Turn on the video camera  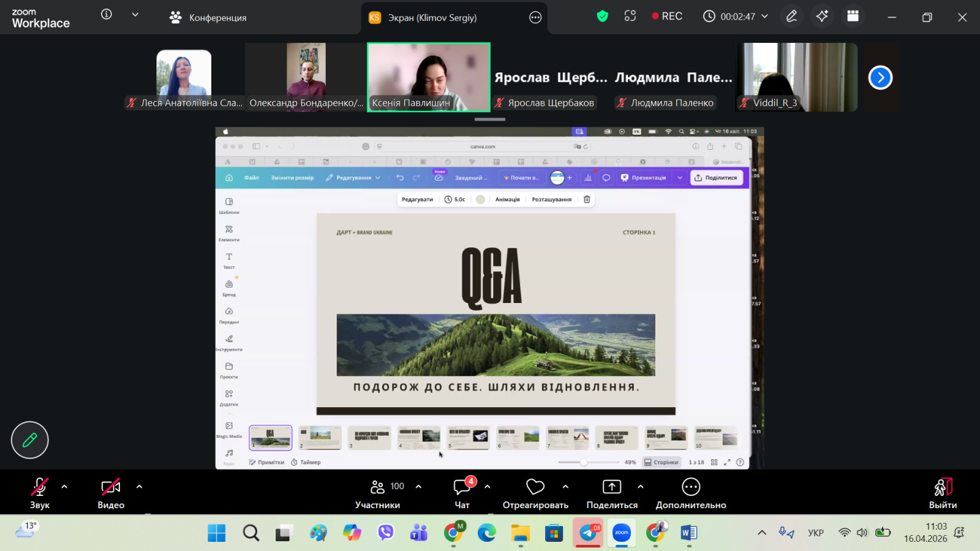pos(111,493)
